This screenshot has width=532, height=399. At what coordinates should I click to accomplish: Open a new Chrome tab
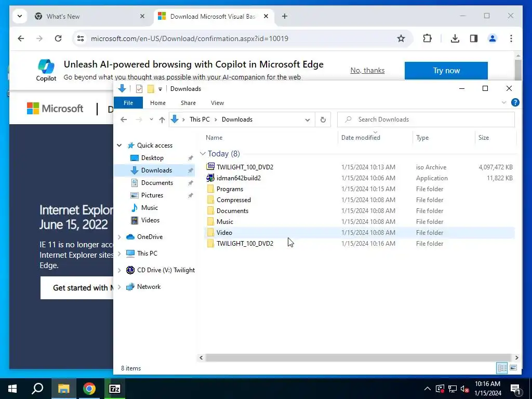285,16
